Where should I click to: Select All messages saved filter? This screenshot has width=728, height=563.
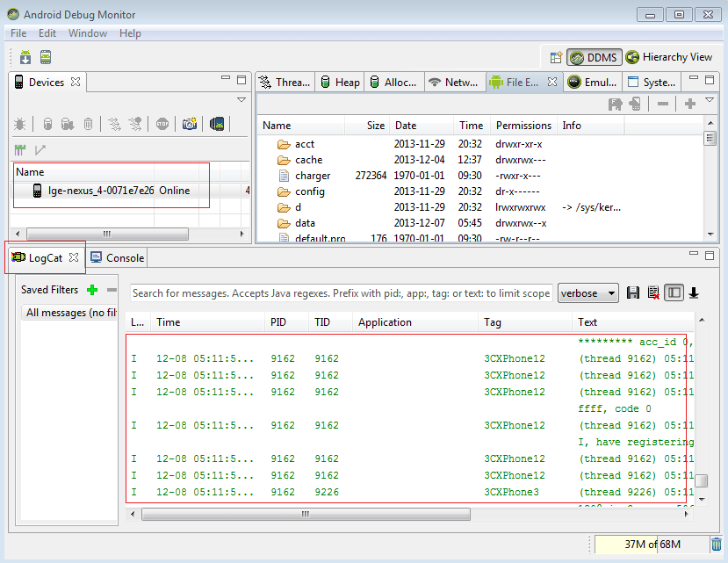tap(69, 313)
